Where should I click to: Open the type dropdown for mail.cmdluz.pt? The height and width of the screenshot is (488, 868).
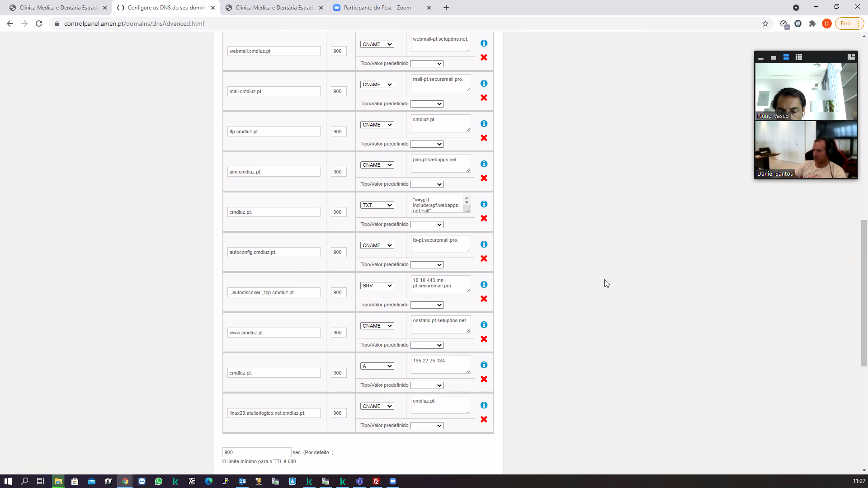click(377, 84)
